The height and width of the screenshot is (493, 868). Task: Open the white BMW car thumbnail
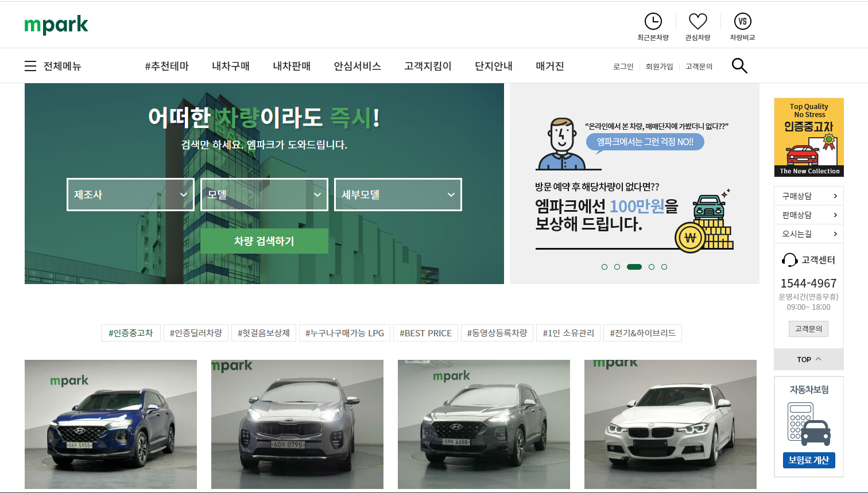click(x=670, y=424)
